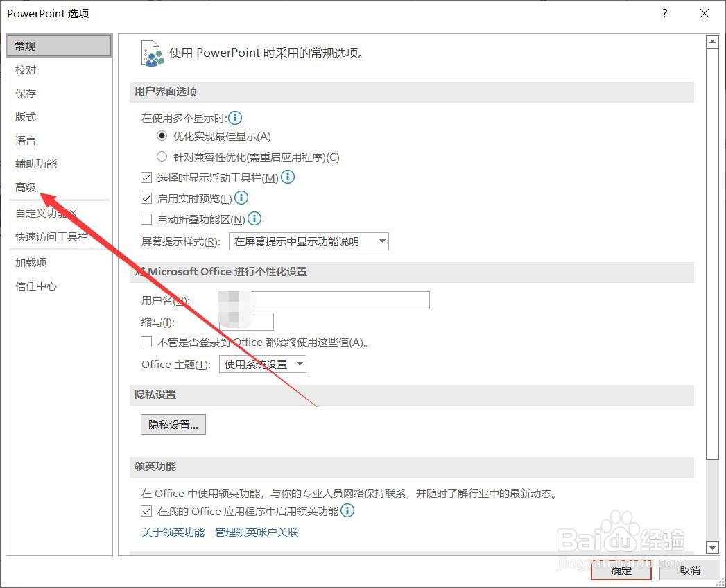Open the 常规 category

click(x=59, y=46)
